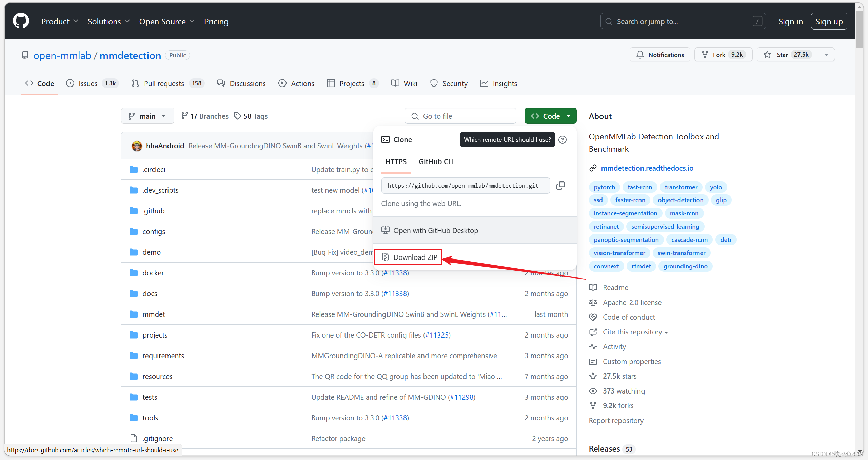868x460 pixels.
Task: Open mmdetection.readthedocs.io link
Action: coord(647,168)
